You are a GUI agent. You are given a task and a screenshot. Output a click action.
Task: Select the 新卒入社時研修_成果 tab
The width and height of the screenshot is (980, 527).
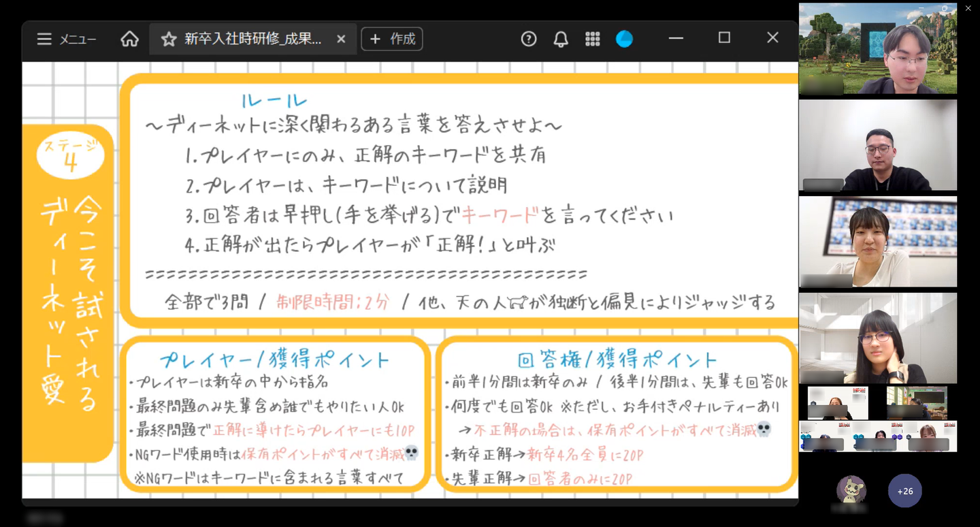point(252,39)
